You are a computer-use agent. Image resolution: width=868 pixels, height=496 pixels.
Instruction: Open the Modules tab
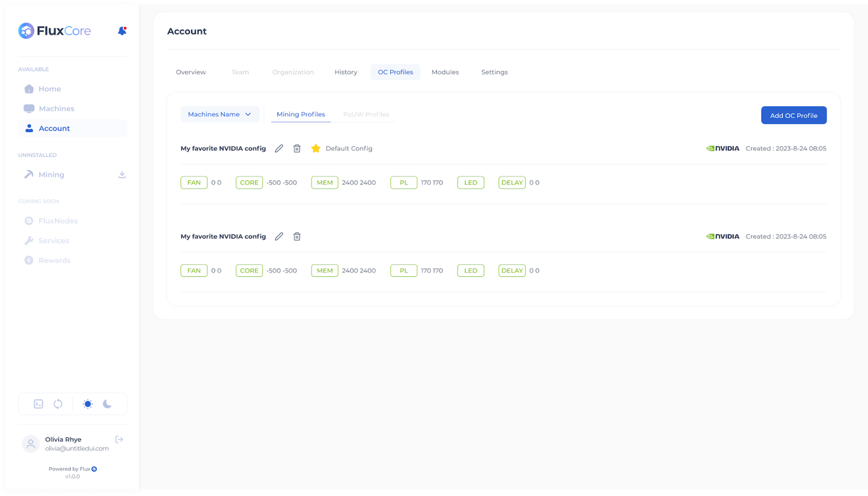click(x=445, y=72)
